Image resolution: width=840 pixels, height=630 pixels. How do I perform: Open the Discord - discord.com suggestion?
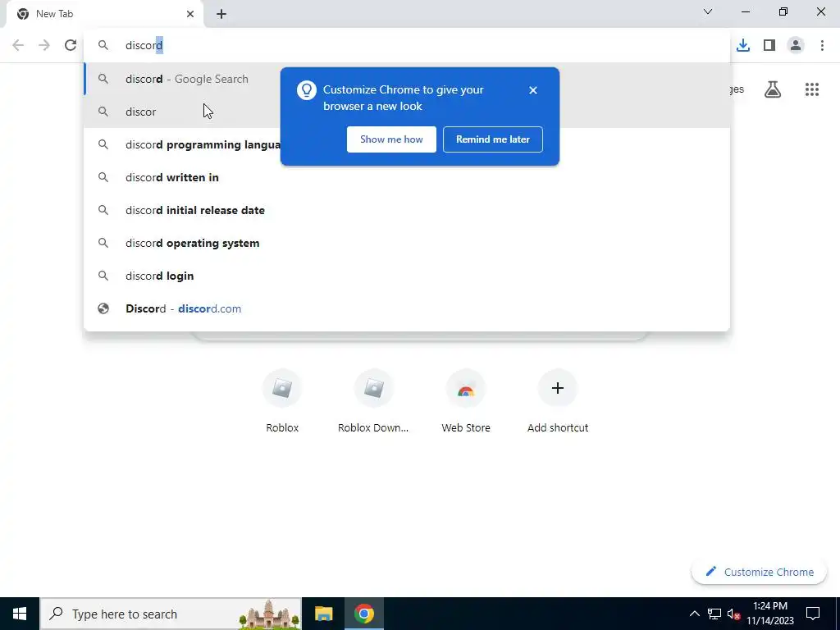[407, 308]
